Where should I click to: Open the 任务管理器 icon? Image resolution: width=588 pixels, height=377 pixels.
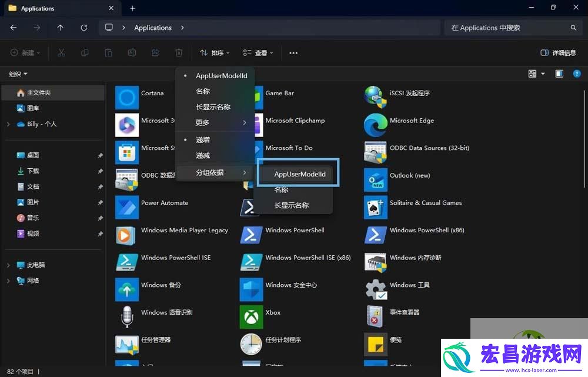tap(127, 344)
